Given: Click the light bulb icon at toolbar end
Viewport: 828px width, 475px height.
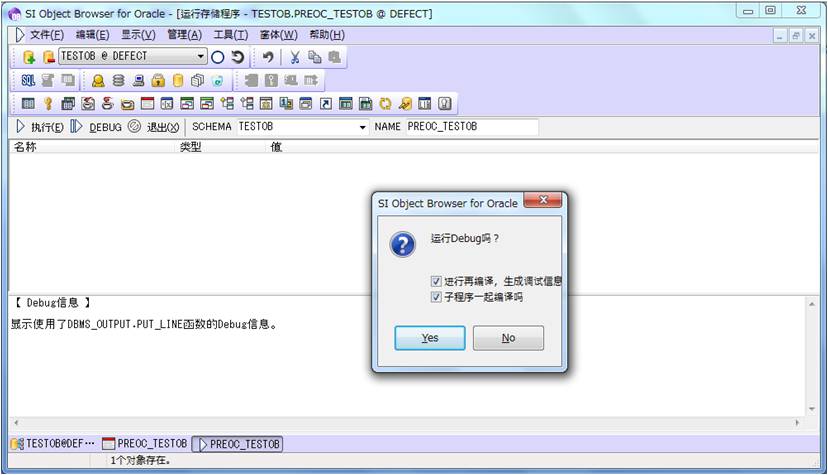Looking at the screenshot, I should point(445,103).
